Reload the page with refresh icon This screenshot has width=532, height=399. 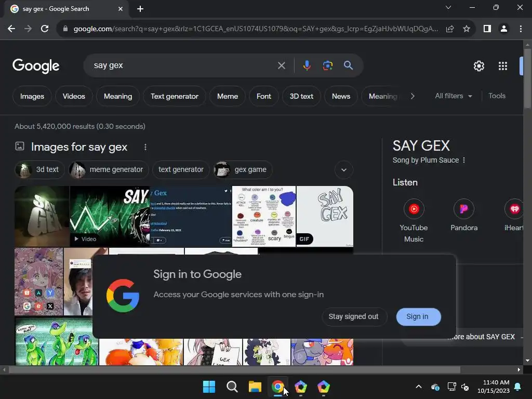tap(45, 29)
